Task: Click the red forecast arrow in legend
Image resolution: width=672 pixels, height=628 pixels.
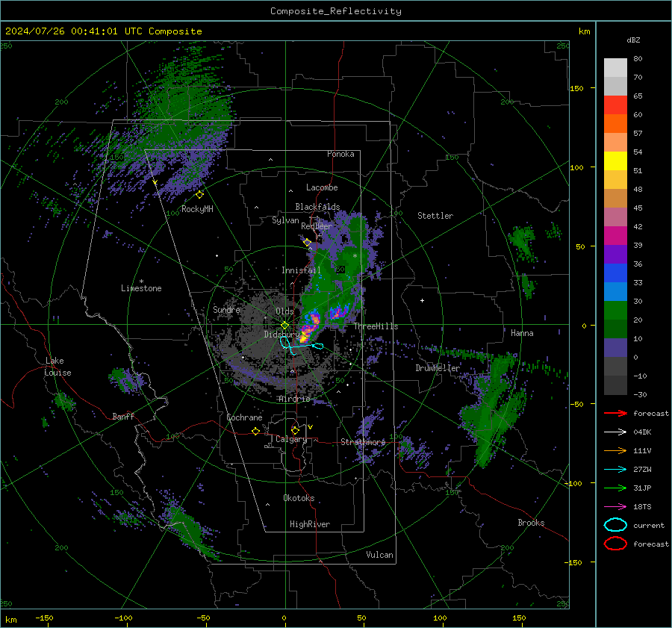Action: click(615, 413)
